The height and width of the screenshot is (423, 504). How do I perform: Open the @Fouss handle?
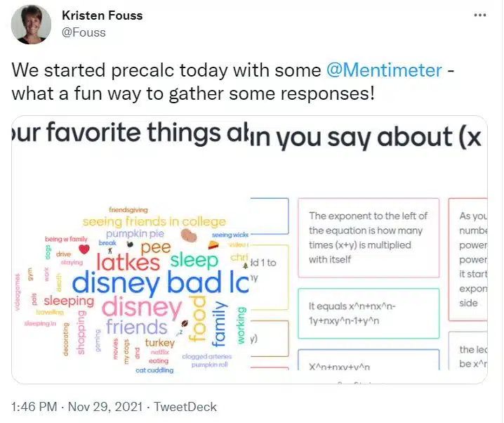(x=84, y=32)
